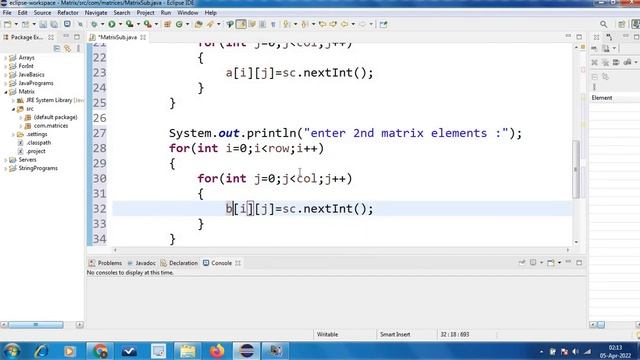Click the Writable status bar field
The image size is (640, 360).
327,334
